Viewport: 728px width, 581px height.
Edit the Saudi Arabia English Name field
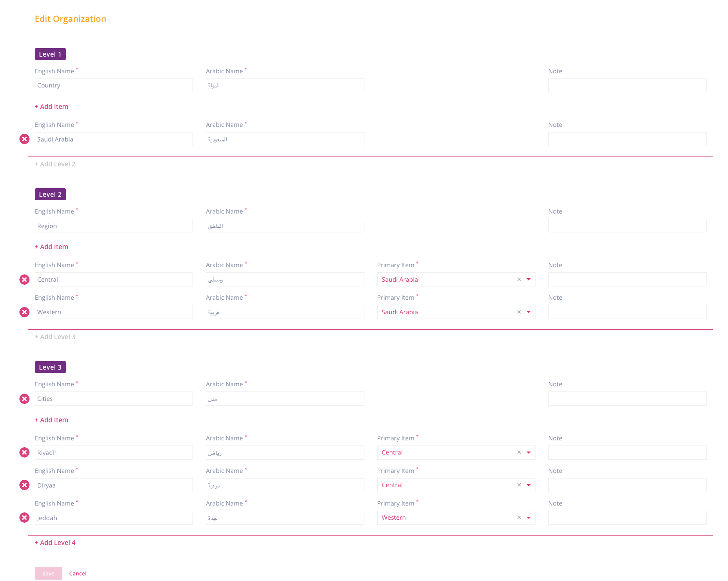tap(114, 139)
